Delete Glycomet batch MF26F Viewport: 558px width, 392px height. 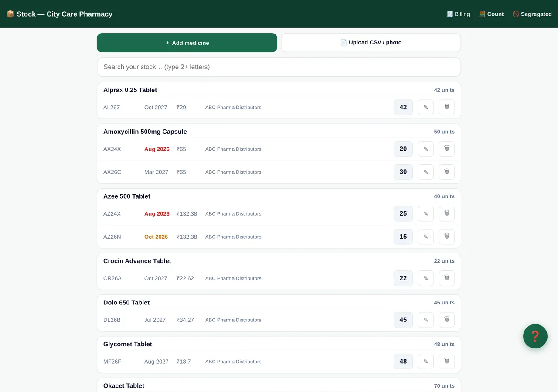click(x=447, y=362)
